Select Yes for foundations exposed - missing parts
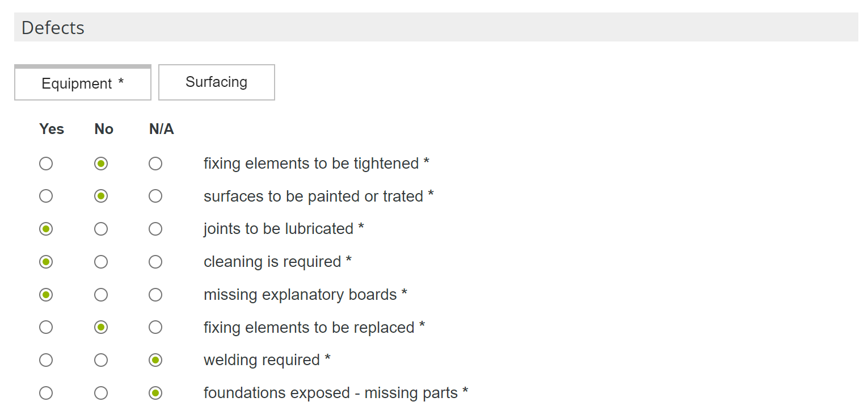 click(x=46, y=393)
